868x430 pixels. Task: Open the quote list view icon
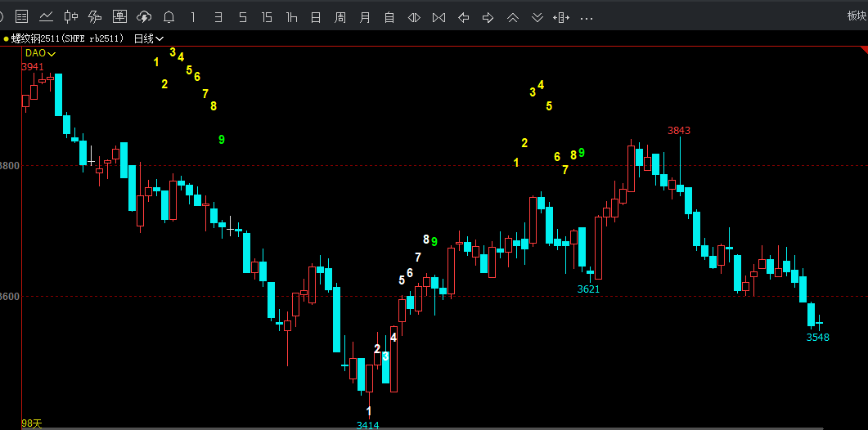coord(21,17)
